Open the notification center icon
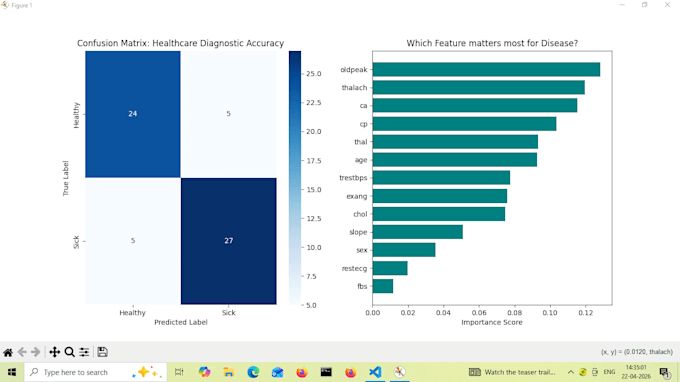Viewport: 680px width, 382px height. coord(664,372)
